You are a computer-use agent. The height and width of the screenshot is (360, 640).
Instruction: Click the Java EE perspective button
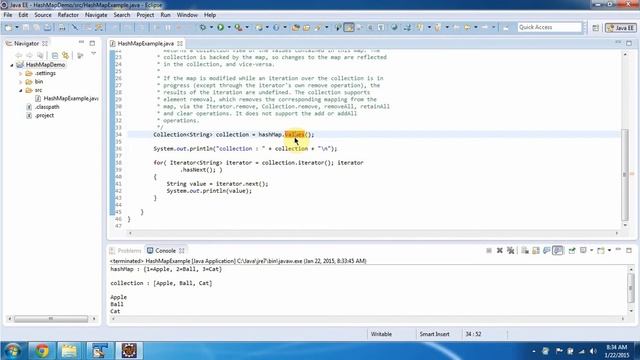pyautogui.click(x=620, y=28)
